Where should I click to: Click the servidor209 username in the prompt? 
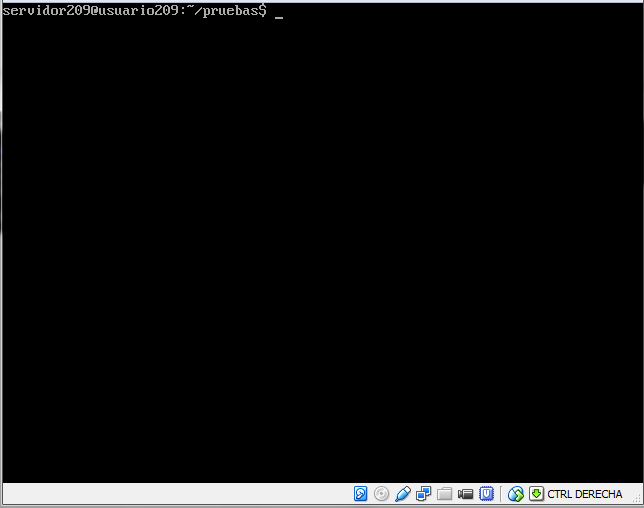point(46,10)
